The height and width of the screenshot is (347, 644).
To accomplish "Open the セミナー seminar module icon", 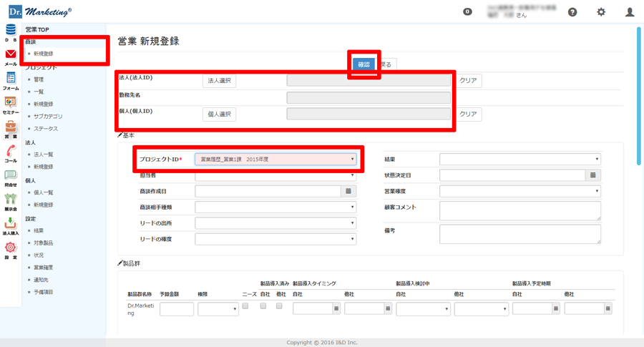I will tap(11, 104).
